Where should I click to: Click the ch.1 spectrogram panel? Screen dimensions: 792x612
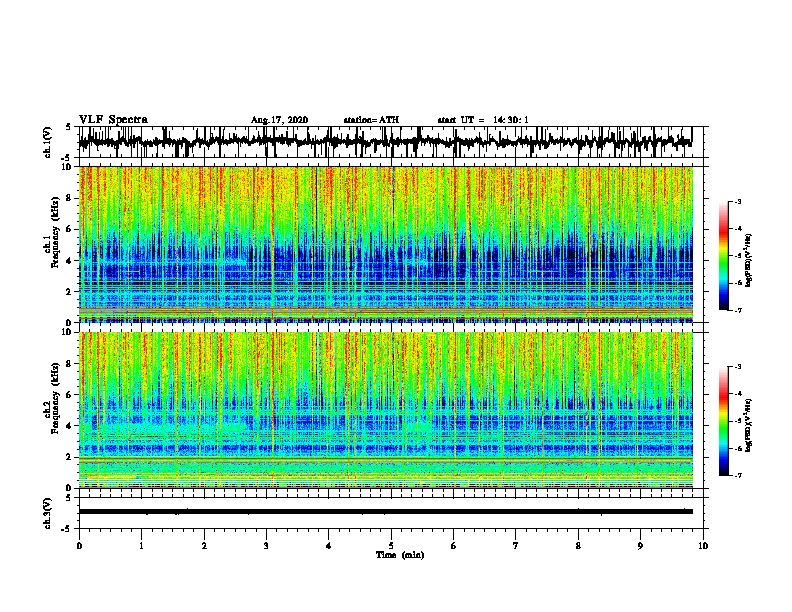tap(386, 244)
